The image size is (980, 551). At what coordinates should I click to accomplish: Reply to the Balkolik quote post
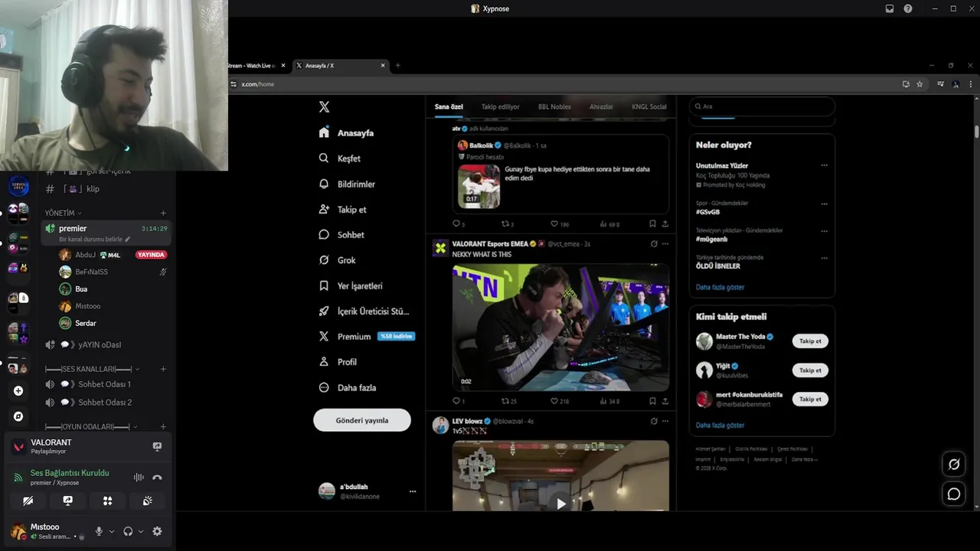(x=456, y=224)
